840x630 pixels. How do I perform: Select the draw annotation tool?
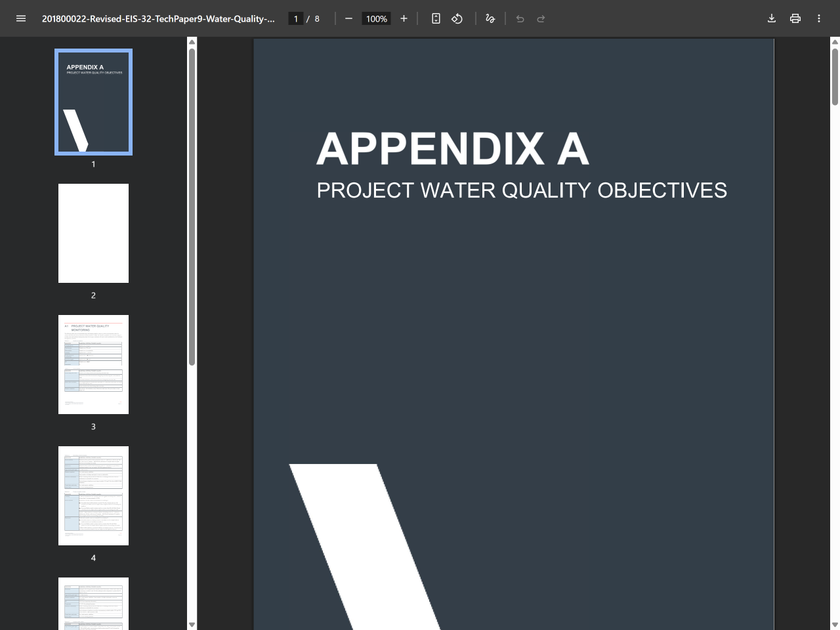click(x=490, y=18)
